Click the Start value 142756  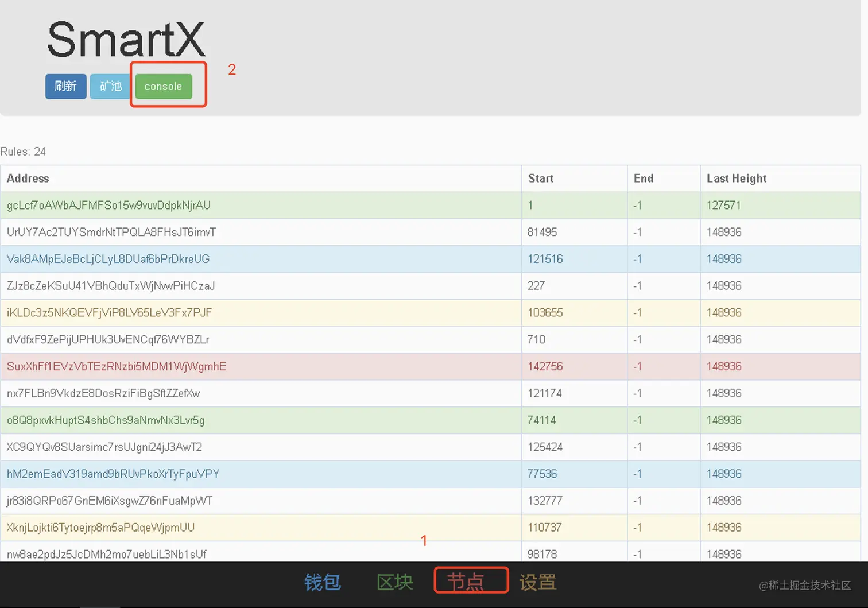[x=545, y=366]
